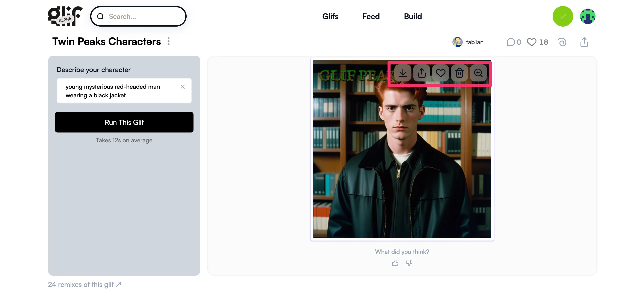Click the green checkmark status circle
The height and width of the screenshot is (301, 644).
pyautogui.click(x=563, y=16)
